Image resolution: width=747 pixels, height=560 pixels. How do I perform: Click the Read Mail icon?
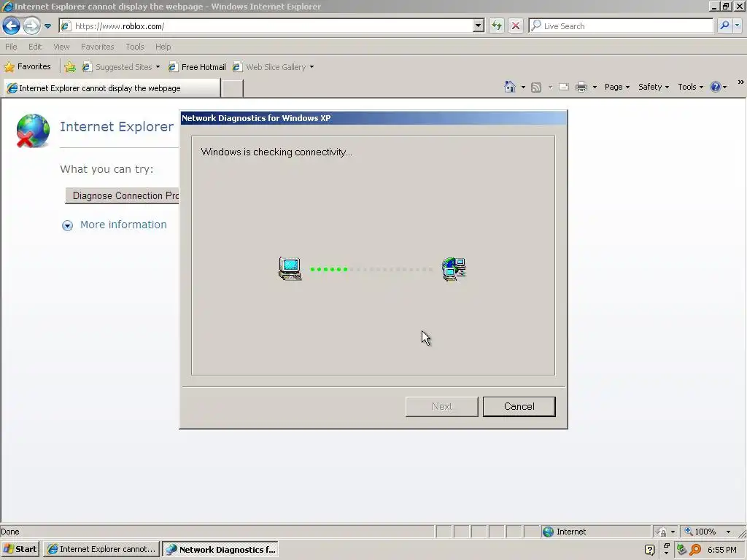(564, 87)
